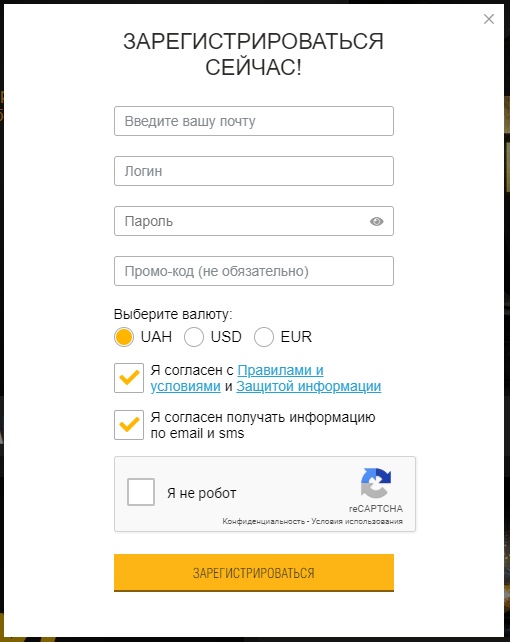Open reCAPTCHA 'Конфиденциальность' link
Screen dimensions: 510x642
[264, 521]
